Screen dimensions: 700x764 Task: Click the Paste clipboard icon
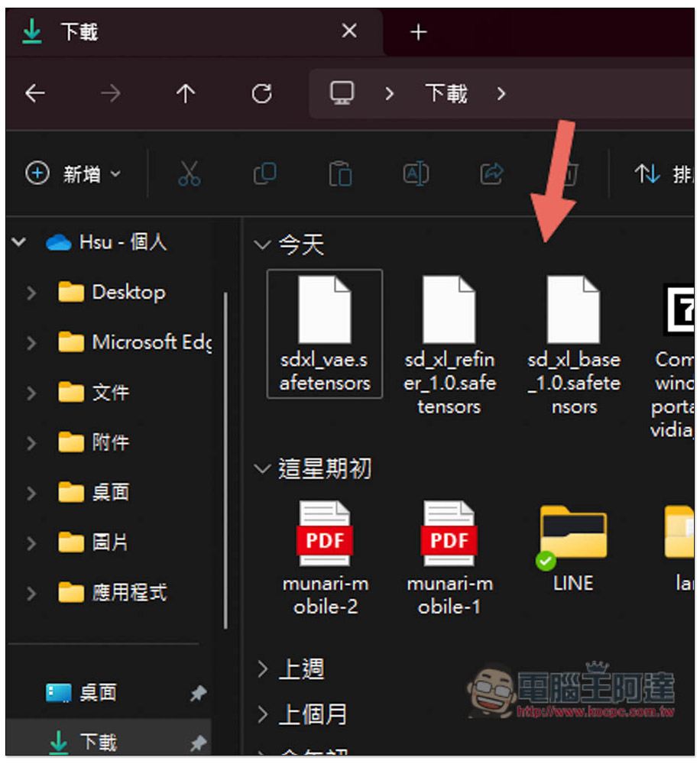click(340, 173)
